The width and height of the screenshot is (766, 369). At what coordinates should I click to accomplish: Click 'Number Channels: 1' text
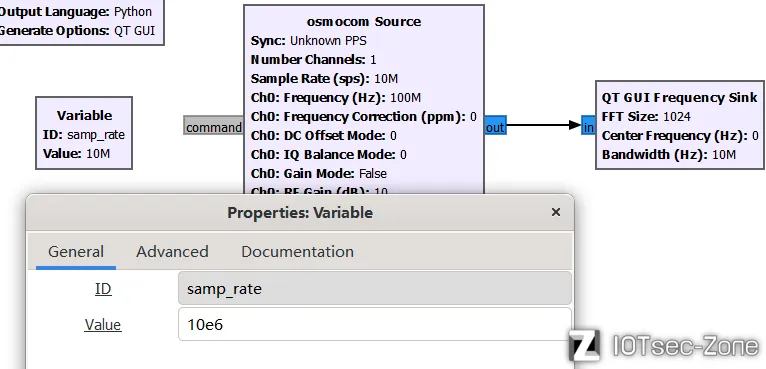(x=313, y=60)
